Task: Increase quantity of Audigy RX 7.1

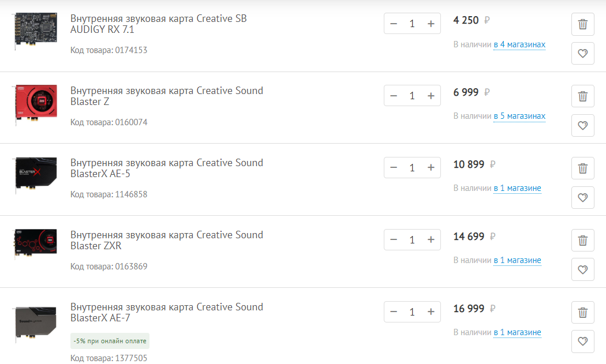Action: point(431,24)
